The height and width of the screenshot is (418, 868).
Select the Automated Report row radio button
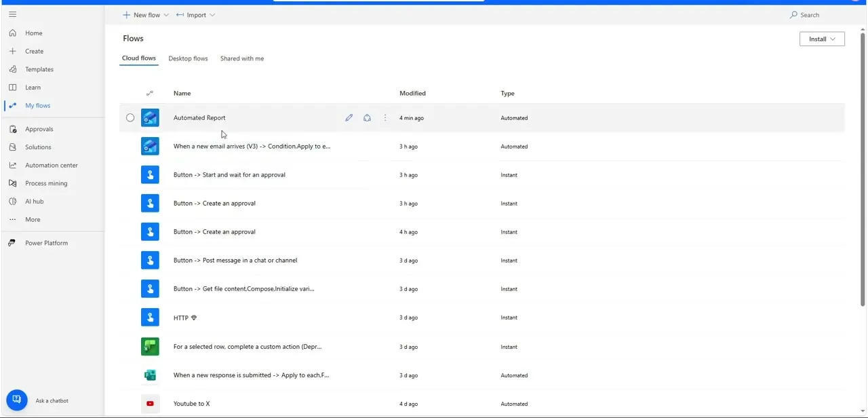click(130, 117)
